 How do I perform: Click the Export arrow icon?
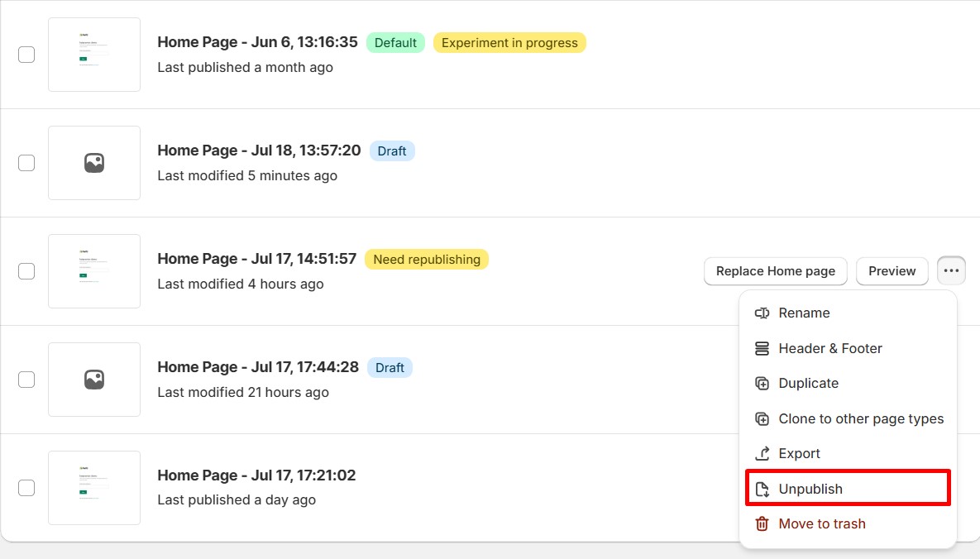point(762,454)
